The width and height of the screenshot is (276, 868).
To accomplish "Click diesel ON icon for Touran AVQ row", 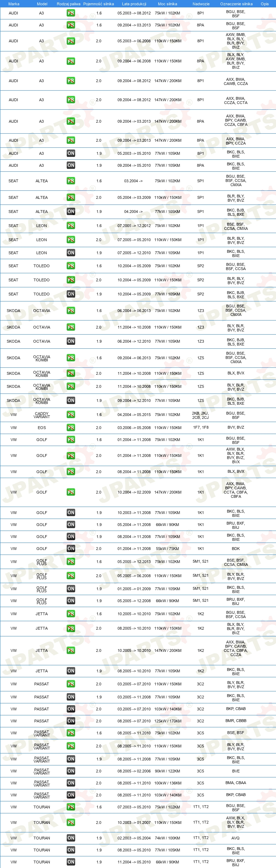I will pos(71,838).
